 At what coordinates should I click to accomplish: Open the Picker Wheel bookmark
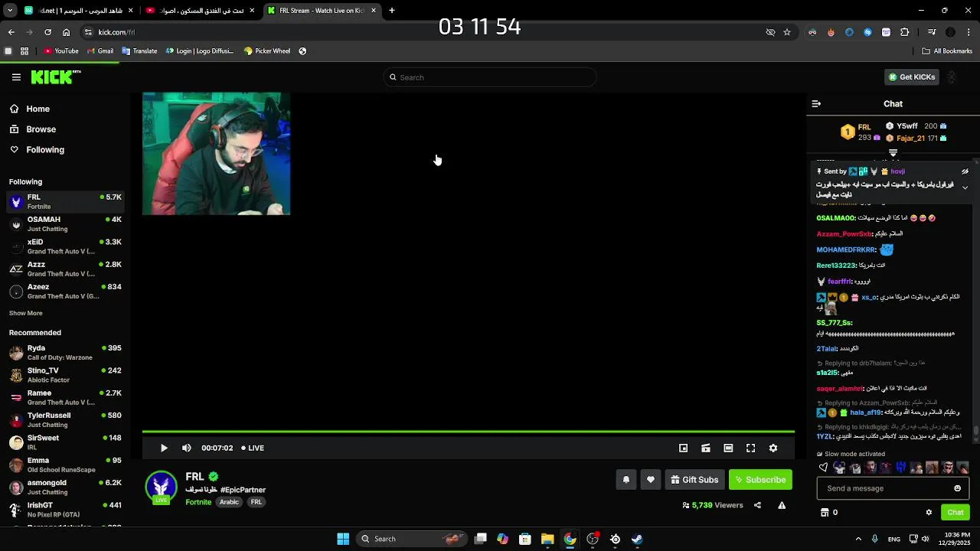[266, 51]
